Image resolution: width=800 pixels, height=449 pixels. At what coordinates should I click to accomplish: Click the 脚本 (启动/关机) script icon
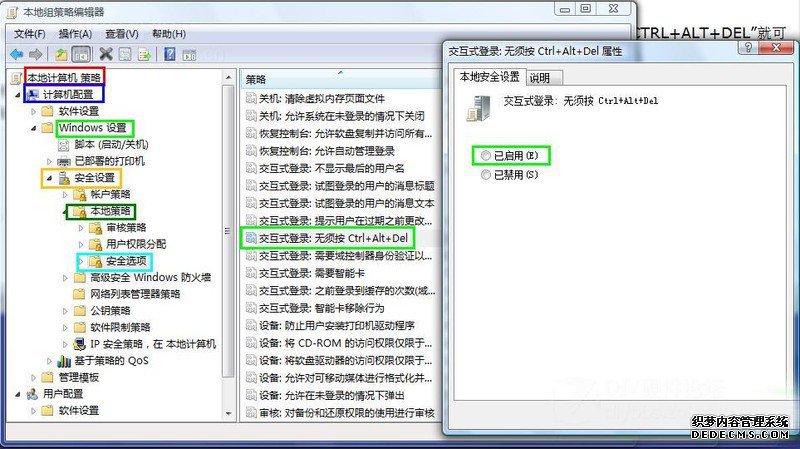pos(63,145)
